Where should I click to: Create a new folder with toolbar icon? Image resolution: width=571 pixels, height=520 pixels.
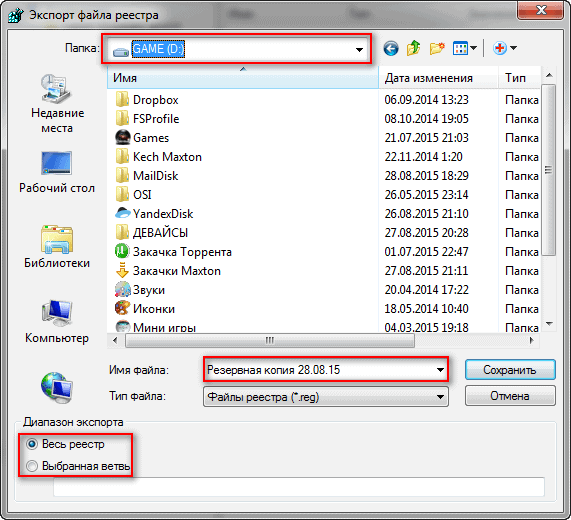[x=437, y=48]
